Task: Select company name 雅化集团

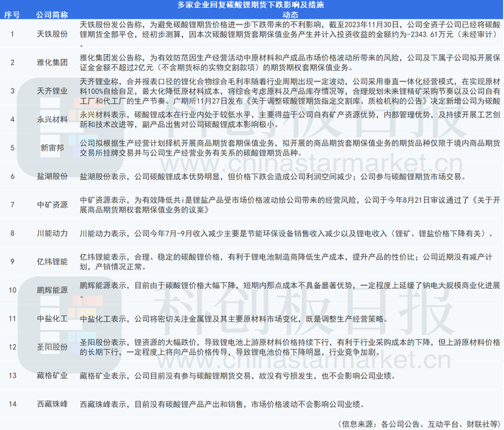Action: (x=53, y=62)
